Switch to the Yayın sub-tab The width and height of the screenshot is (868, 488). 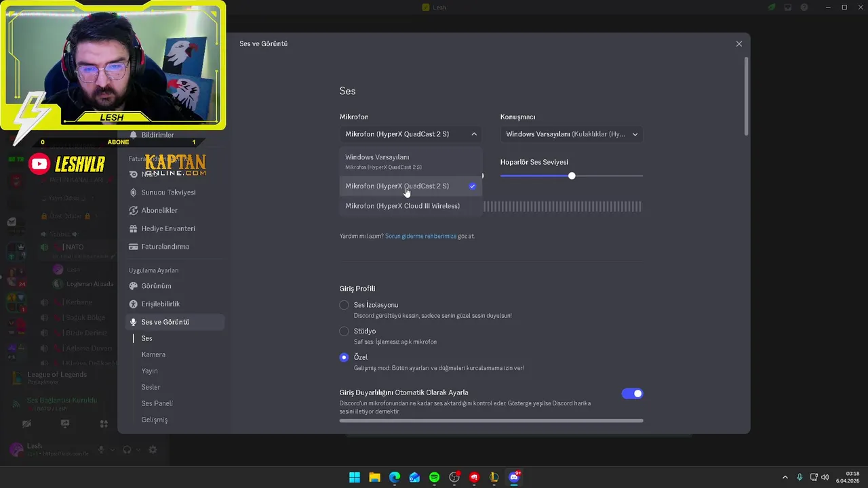coord(149,371)
